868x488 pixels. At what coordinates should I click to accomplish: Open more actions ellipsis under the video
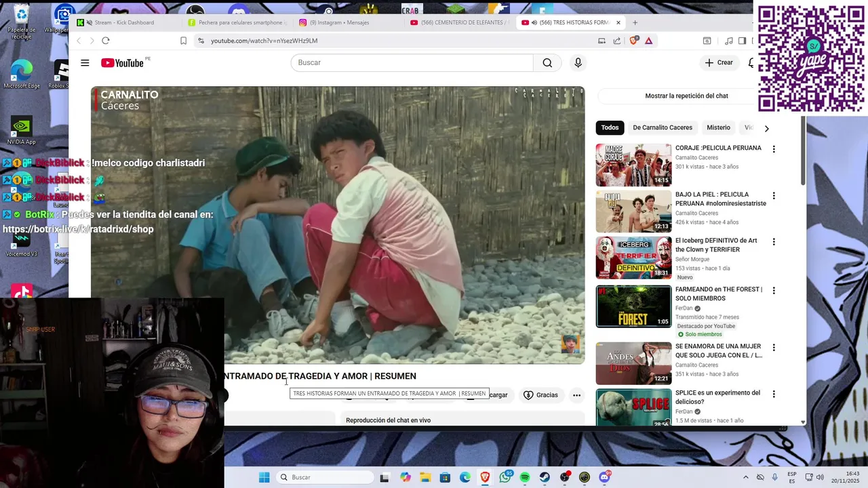576,395
